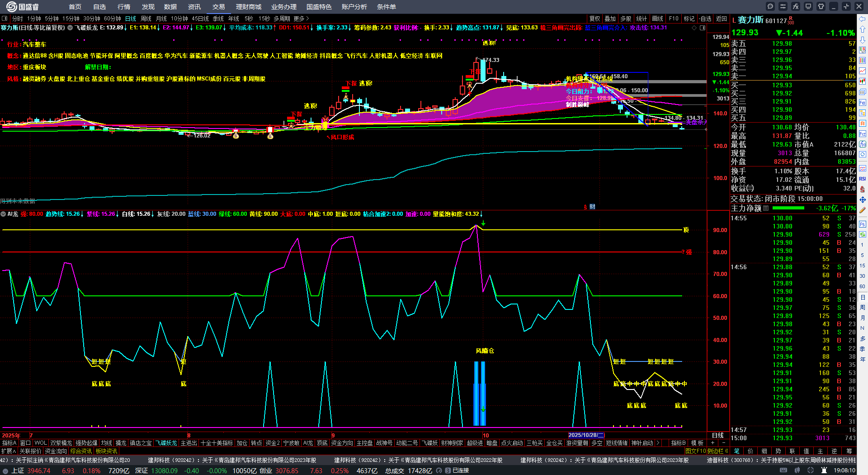This screenshot has width=868, height=475.
Task: Open the 模板 template menu
Action: pyautogui.click(x=697, y=443)
